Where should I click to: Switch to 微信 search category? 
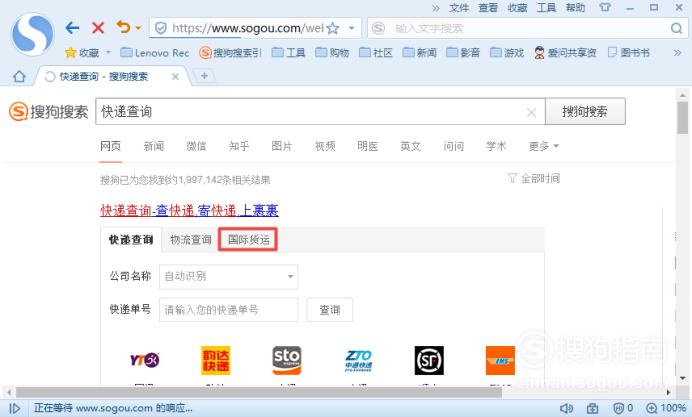[x=196, y=146]
